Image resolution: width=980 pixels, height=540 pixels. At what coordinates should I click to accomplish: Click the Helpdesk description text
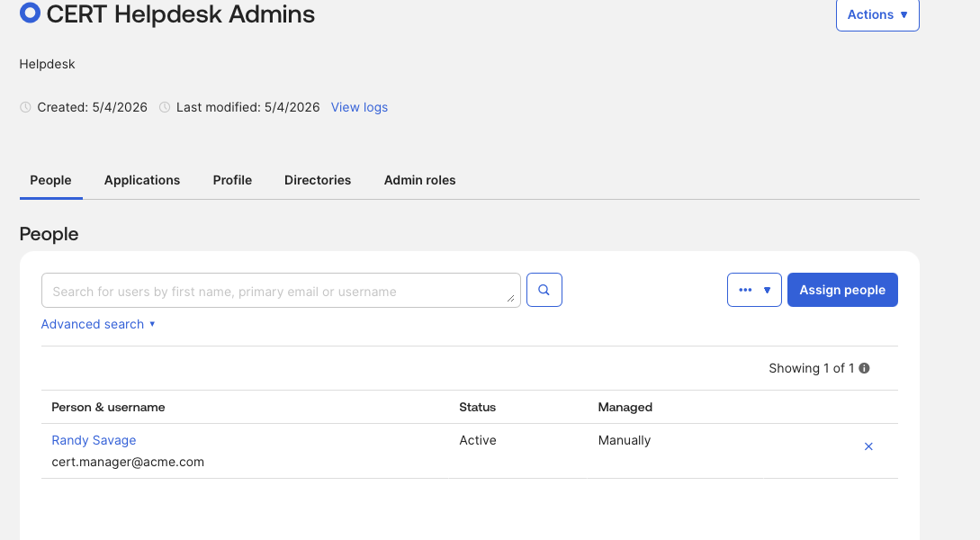click(47, 65)
